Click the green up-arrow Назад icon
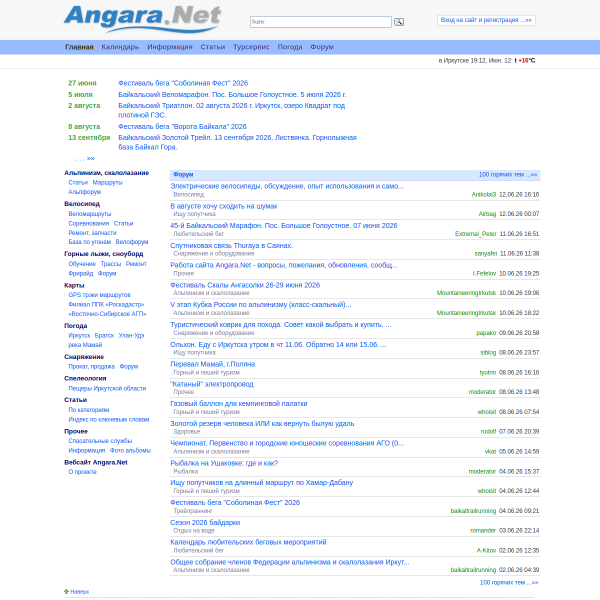This screenshot has width=600, height=600. [66, 592]
